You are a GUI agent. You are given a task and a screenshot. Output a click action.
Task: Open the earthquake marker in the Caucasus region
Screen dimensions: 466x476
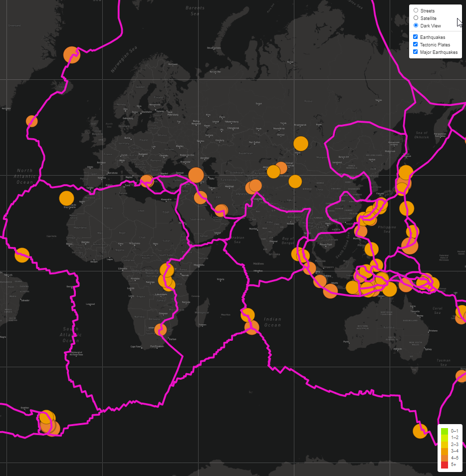[196, 175]
